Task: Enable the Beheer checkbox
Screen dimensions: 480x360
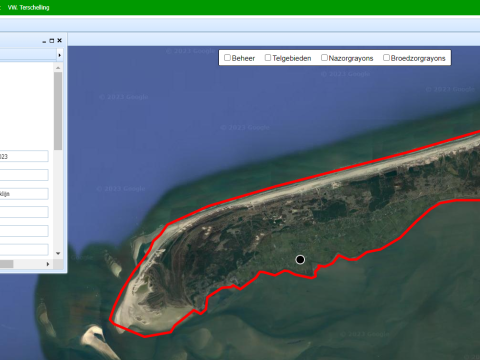Action: tap(227, 58)
